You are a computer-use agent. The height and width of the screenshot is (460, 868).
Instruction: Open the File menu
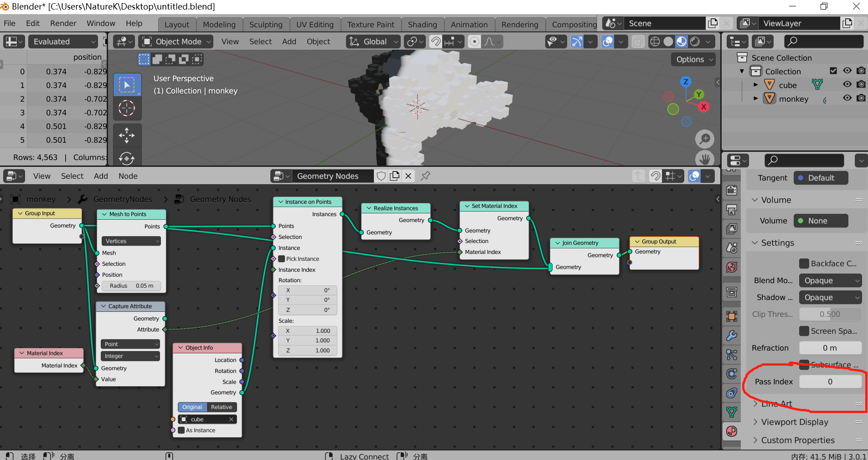click(10, 23)
